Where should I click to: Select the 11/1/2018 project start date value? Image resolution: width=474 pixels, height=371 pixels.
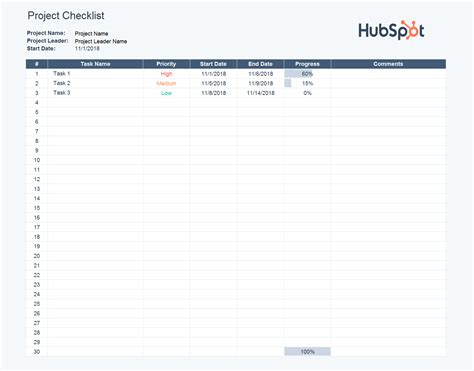tap(87, 48)
